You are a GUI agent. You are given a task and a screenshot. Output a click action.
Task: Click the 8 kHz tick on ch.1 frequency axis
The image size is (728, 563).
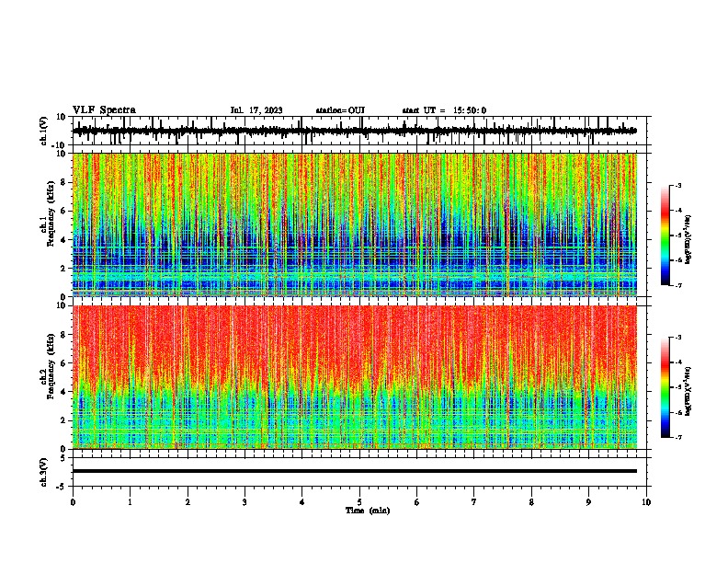[x=63, y=182]
